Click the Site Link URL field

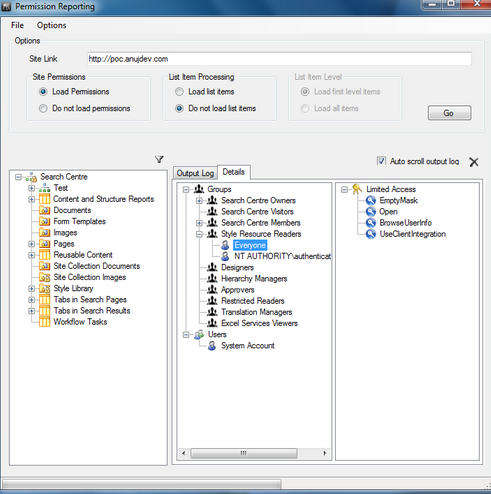[x=279, y=59]
